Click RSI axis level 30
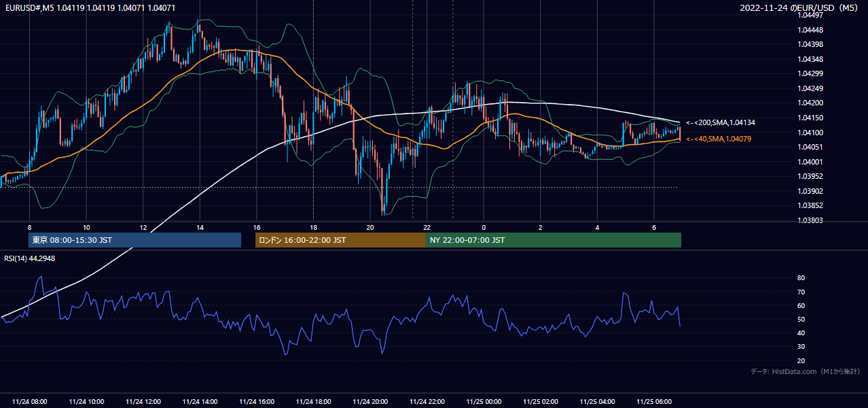This screenshot has width=868, height=408. (x=801, y=347)
